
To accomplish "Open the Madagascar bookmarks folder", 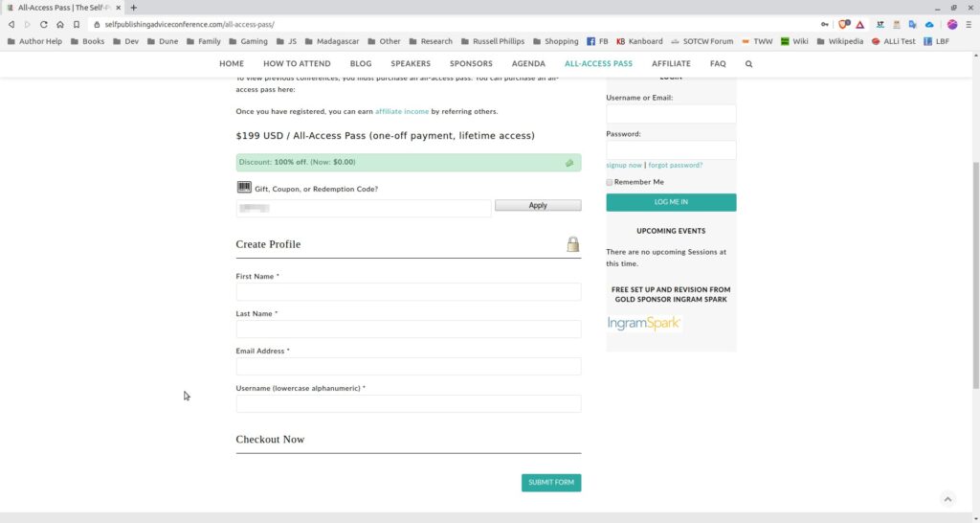I will (332, 41).
